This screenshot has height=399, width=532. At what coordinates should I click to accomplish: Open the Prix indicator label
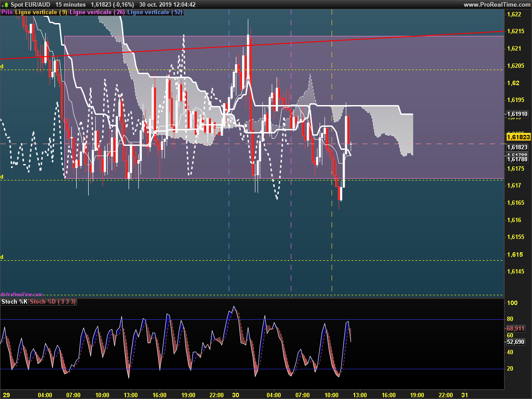click(7, 12)
